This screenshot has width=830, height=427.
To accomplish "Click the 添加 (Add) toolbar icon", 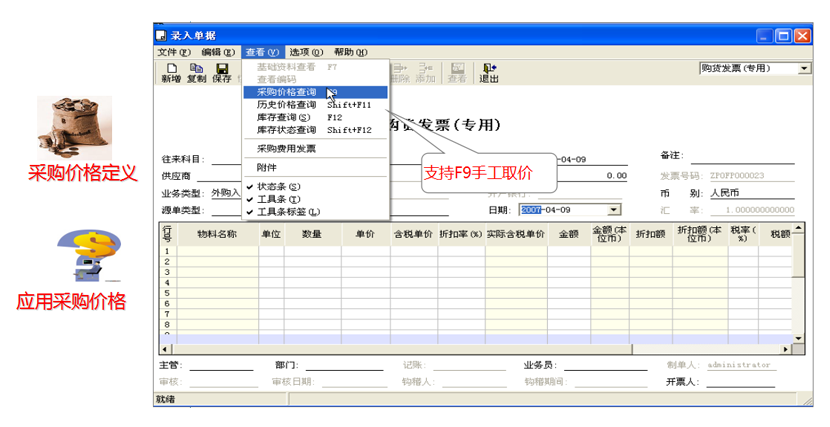I will 425,72.
